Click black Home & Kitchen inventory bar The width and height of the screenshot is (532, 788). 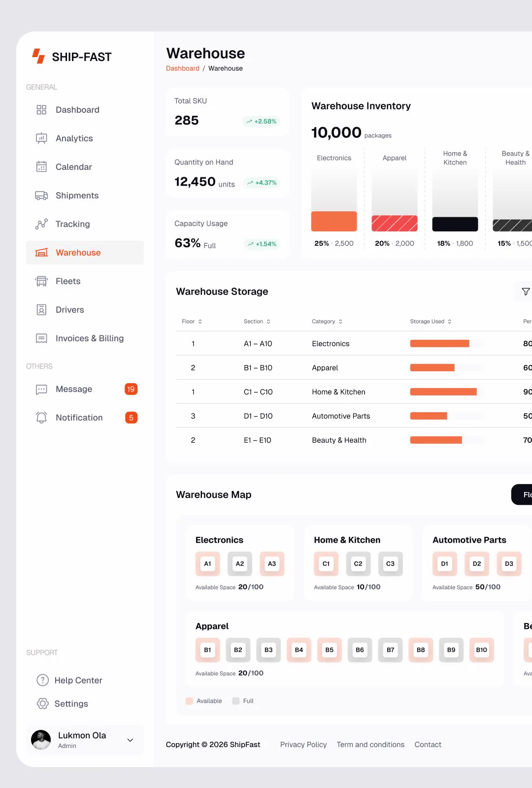pyautogui.click(x=455, y=224)
